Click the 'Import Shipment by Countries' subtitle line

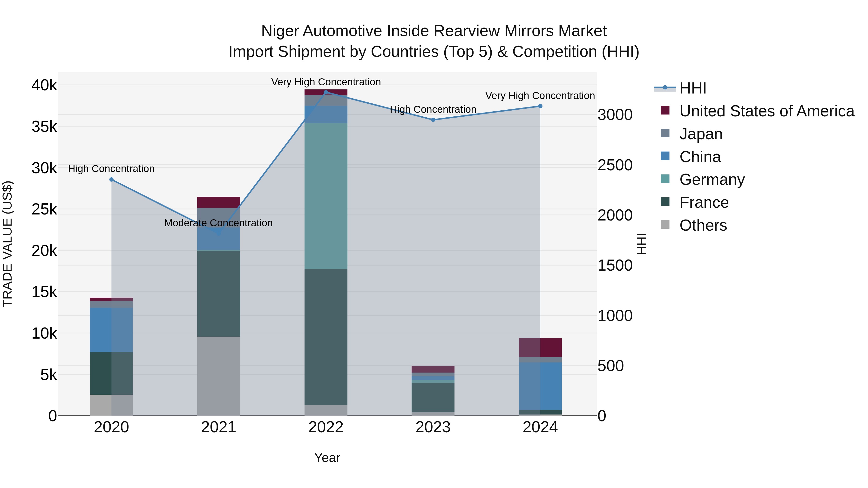tap(434, 52)
